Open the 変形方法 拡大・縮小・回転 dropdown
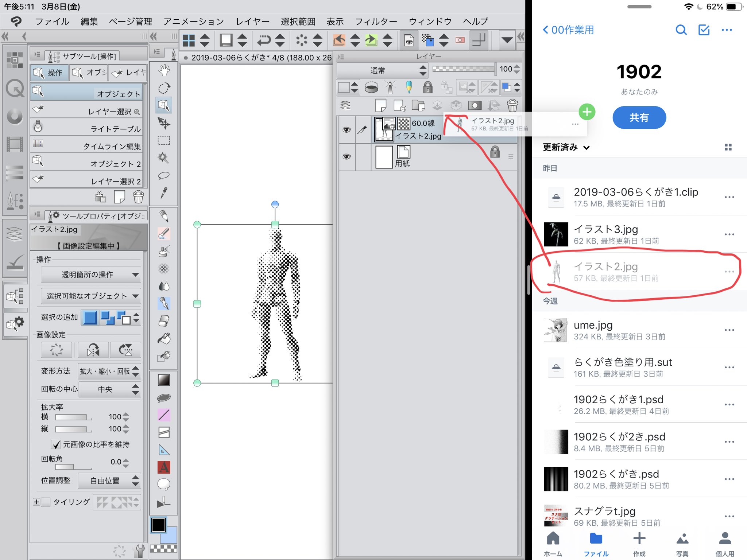This screenshot has height=560, width=747. tap(109, 371)
